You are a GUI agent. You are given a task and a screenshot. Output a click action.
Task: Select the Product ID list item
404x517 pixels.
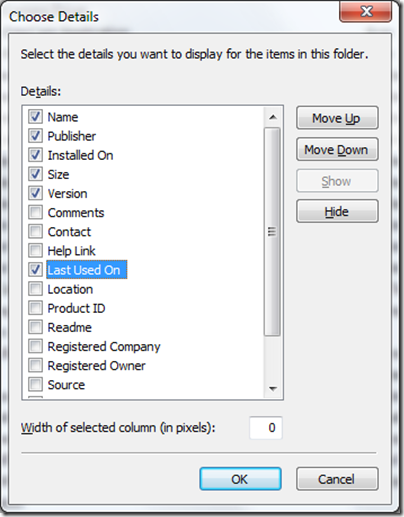76,308
